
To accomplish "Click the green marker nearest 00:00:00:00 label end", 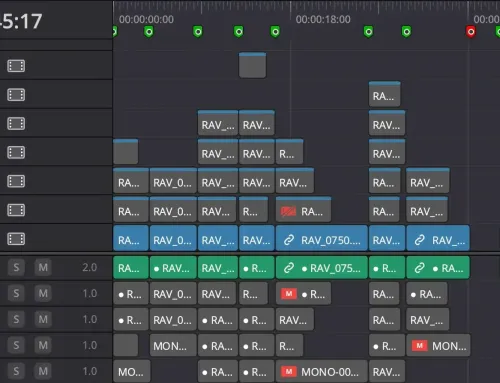I will [x=198, y=32].
